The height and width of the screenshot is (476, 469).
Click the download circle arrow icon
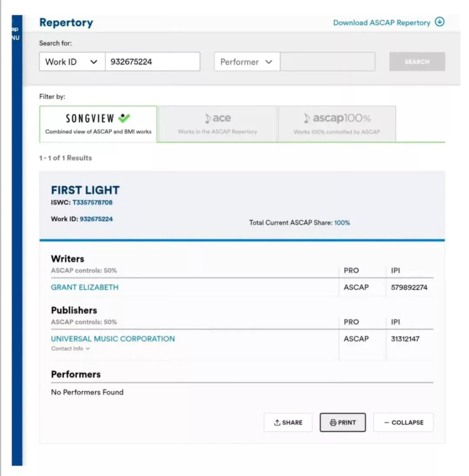point(439,22)
